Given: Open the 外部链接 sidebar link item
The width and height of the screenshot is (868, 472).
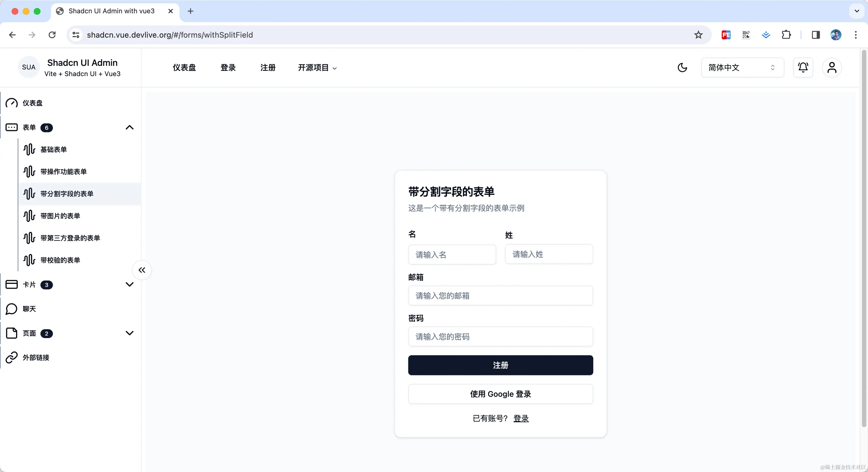Looking at the screenshot, I should tap(36, 357).
